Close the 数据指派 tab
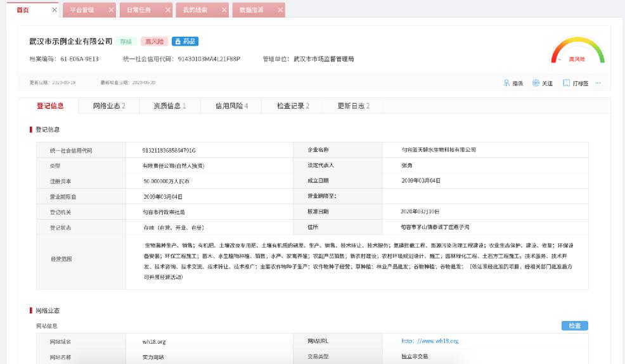The height and width of the screenshot is (364, 625). (281, 10)
